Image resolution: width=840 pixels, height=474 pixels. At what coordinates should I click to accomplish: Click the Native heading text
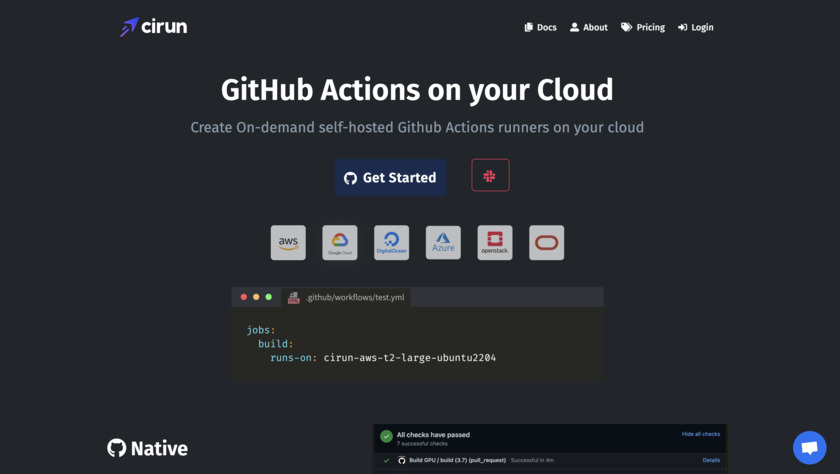tap(160, 448)
